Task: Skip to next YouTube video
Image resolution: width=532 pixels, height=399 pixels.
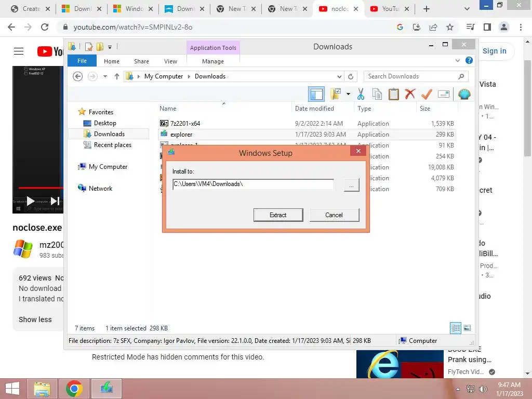Action: point(55,201)
